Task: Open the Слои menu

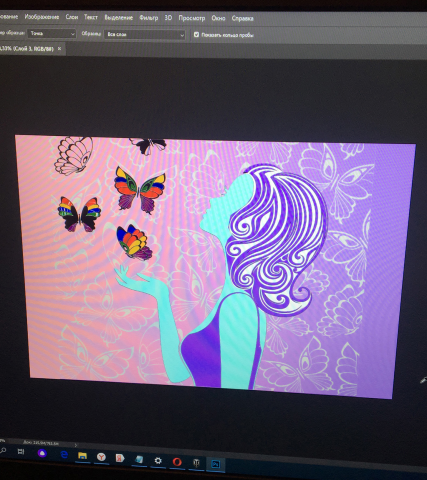Action: pos(72,17)
